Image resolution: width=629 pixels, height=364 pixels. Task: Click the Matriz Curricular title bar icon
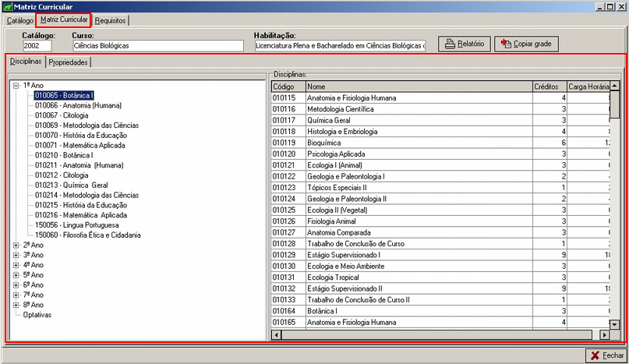(x=8, y=6)
